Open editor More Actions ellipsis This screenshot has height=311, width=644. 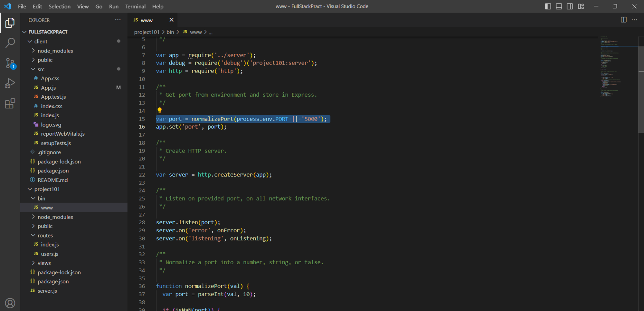[634, 20]
